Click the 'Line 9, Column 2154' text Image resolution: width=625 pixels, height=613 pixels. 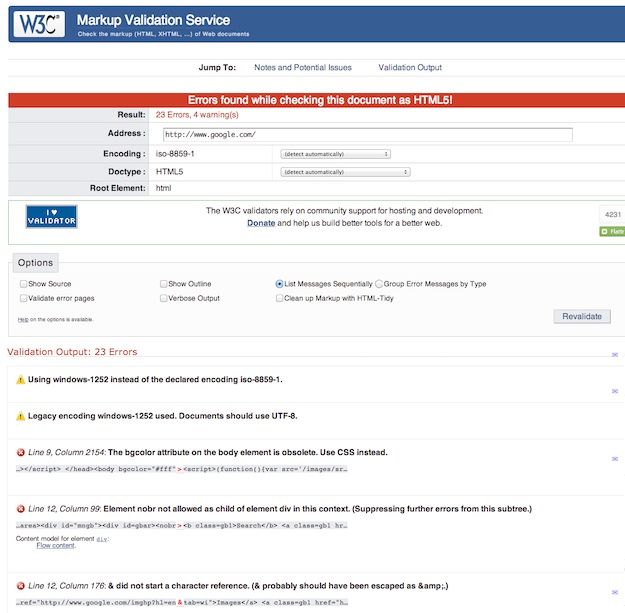click(67, 452)
